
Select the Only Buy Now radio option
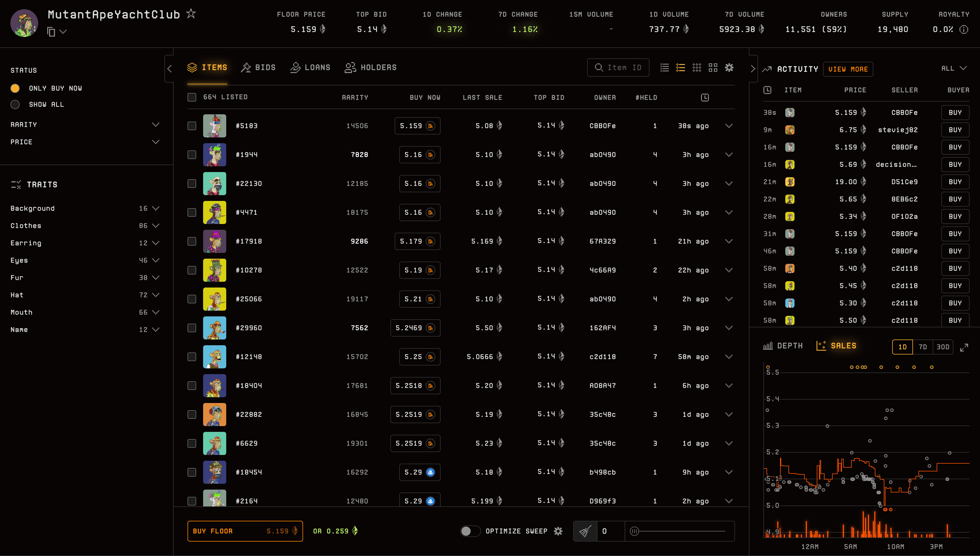click(15, 88)
